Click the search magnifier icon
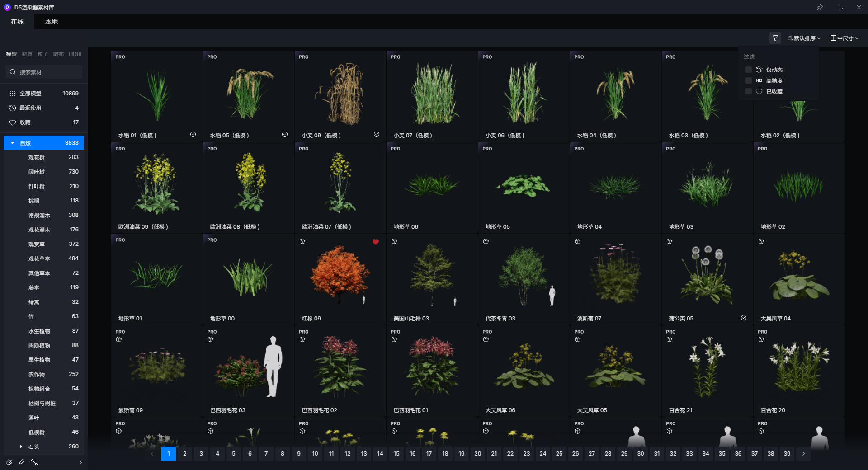This screenshot has height=470, width=868. (x=13, y=72)
